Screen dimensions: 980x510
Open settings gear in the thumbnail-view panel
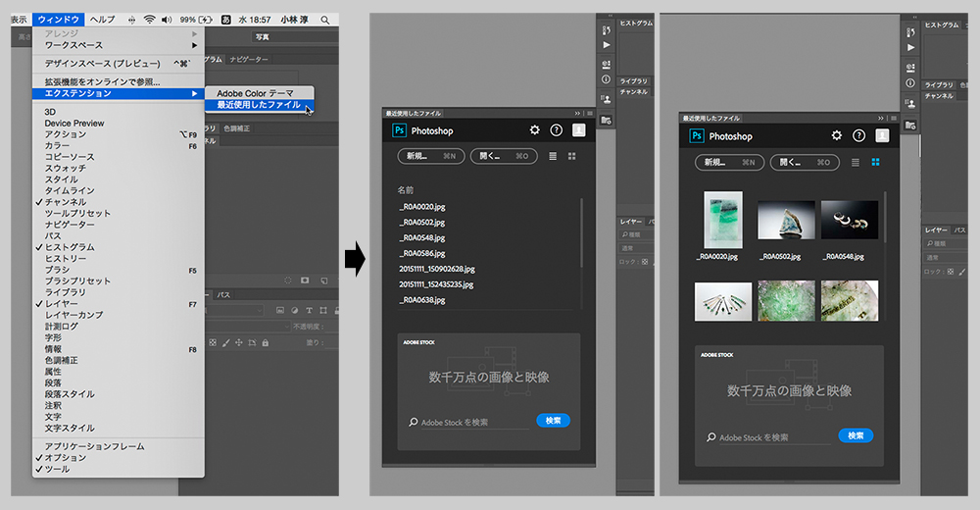(x=836, y=135)
